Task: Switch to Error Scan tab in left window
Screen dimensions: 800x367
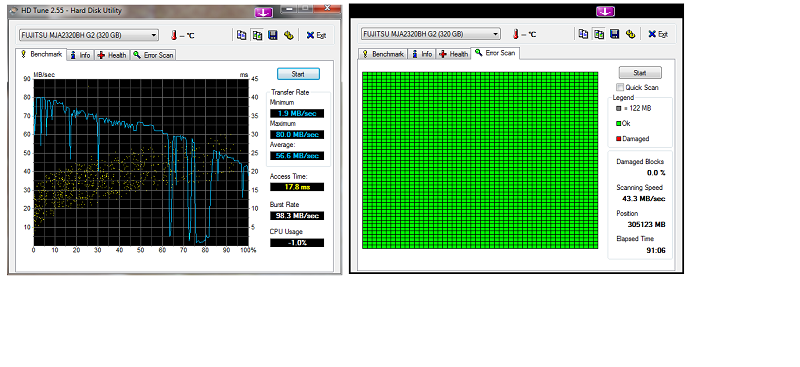Action: pos(153,55)
